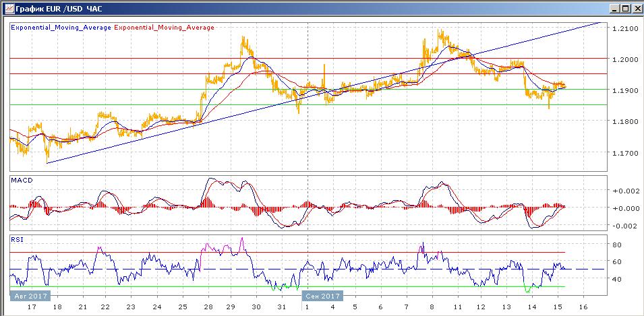This screenshot has height=316, width=644.
Task: Click date 4 on the time axis
Action: click(x=333, y=307)
